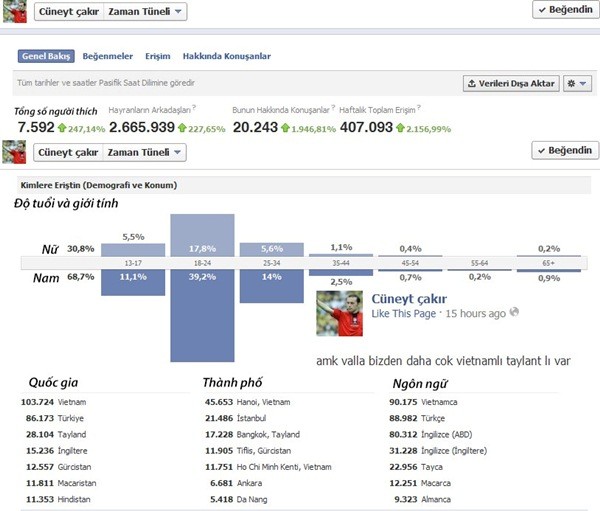
Task: Click the top-left page avatar thumbnail
Action: [x=15, y=11]
